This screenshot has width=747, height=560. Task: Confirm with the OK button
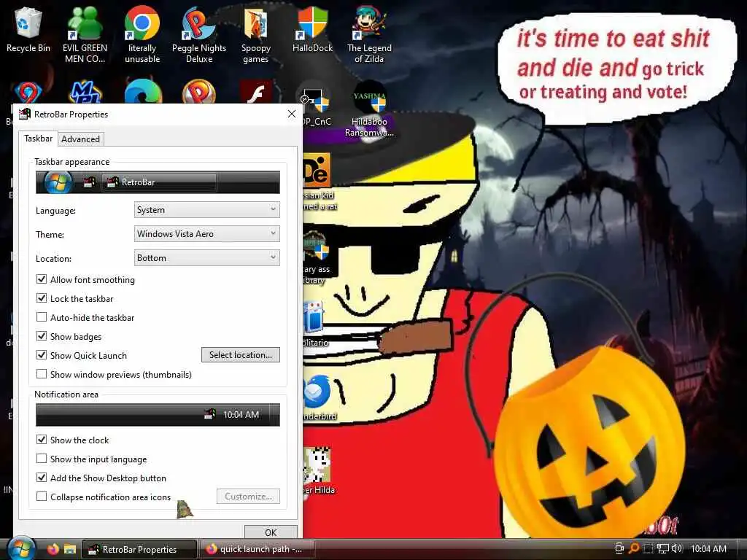click(x=271, y=532)
